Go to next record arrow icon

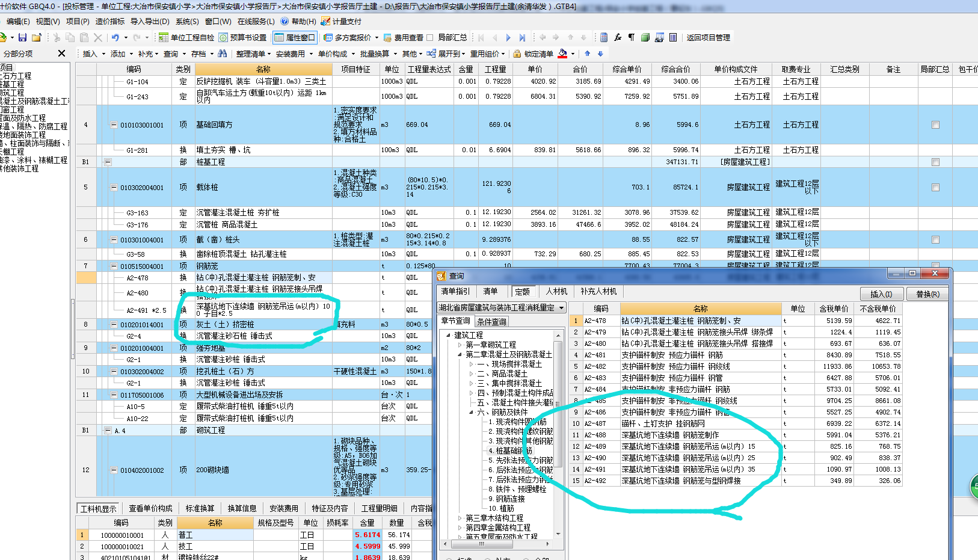[508, 37]
